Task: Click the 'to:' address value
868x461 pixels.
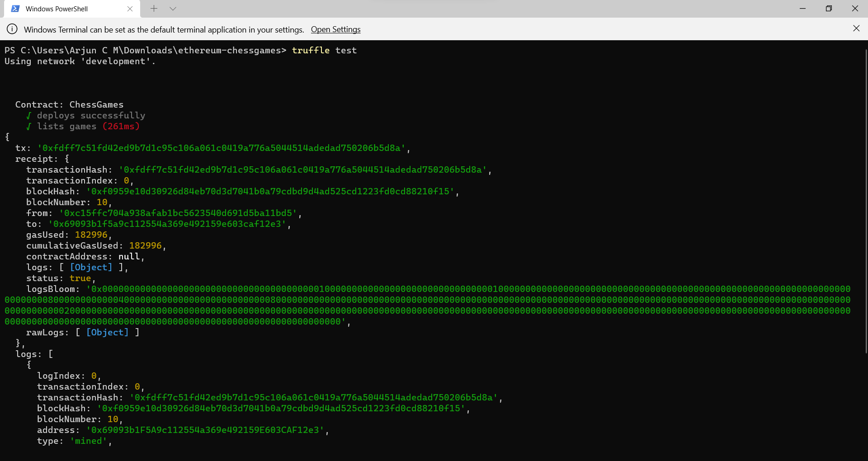Action: click(167, 224)
